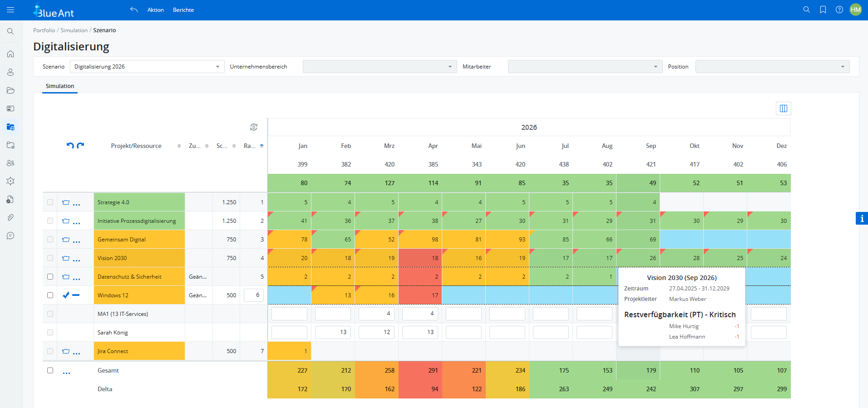Click the blue info side panel button
868x408 pixels.
(x=862, y=218)
